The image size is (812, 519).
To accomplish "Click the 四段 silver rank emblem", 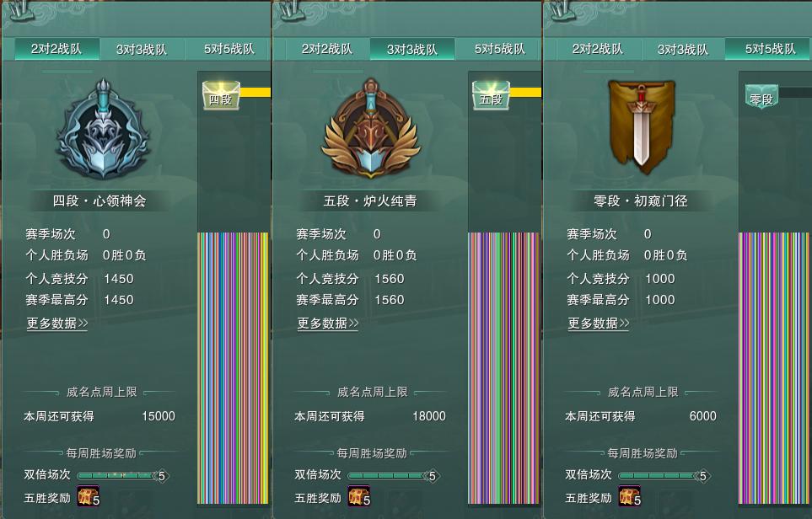I will 103,130.
